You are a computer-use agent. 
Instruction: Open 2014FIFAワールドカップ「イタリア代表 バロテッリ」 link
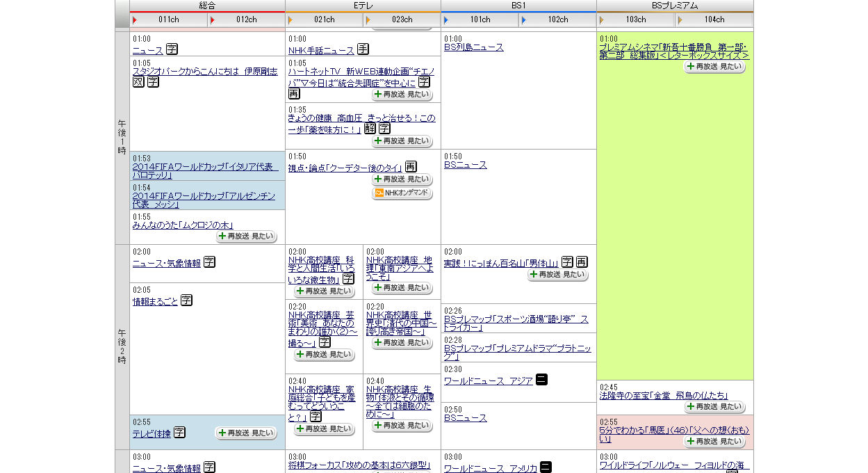(205, 171)
